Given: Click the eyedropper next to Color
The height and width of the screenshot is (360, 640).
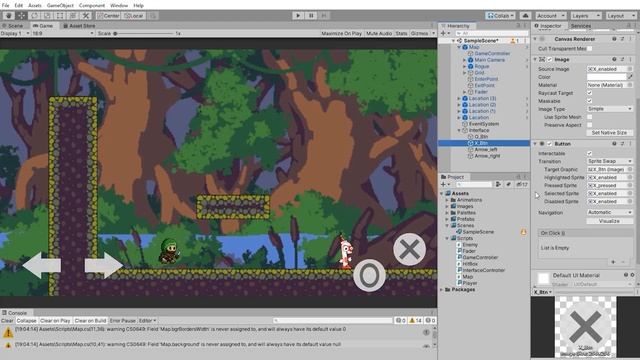Looking at the screenshot, I should pyautogui.click(x=630, y=77).
